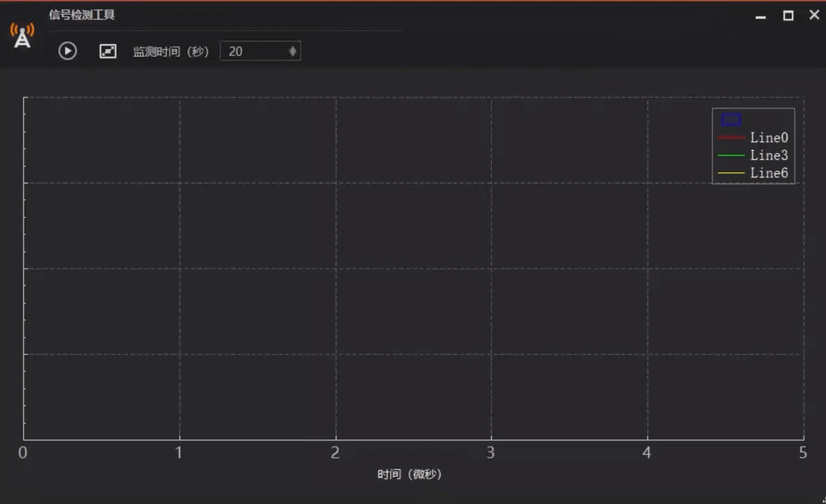Click the 时间（微秒）axis label
The height and width of the screenshot is (504, 826).
click(x=410, y=474)
